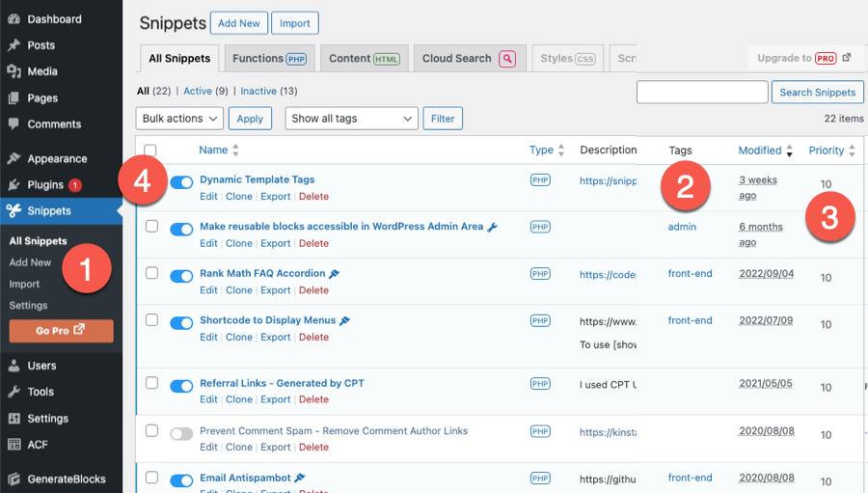Click the PHP type badge for Rank Math FAQ Accordion

[x=540, y=274]
